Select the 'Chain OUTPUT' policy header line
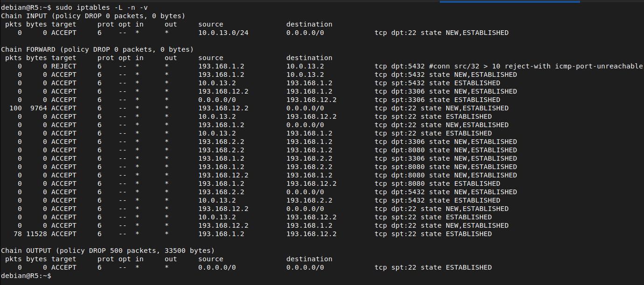This screenshot has height=285, width=644. click(108, 251)
